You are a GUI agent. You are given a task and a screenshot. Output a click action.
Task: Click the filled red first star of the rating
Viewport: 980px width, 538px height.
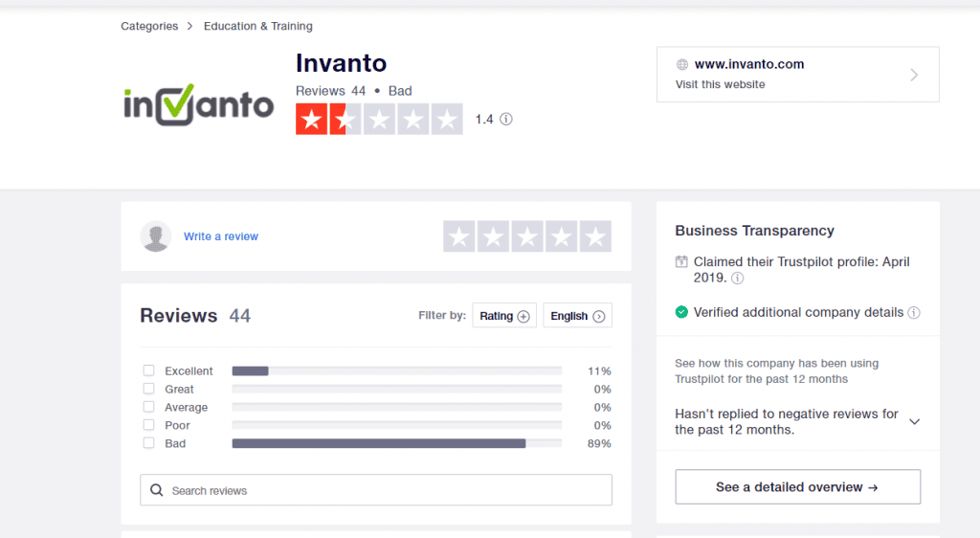(x=311, y=119)
